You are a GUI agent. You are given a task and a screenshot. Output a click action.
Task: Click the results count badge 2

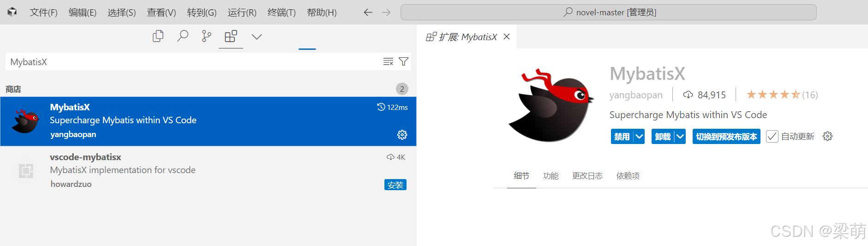(x=402, y=89)
